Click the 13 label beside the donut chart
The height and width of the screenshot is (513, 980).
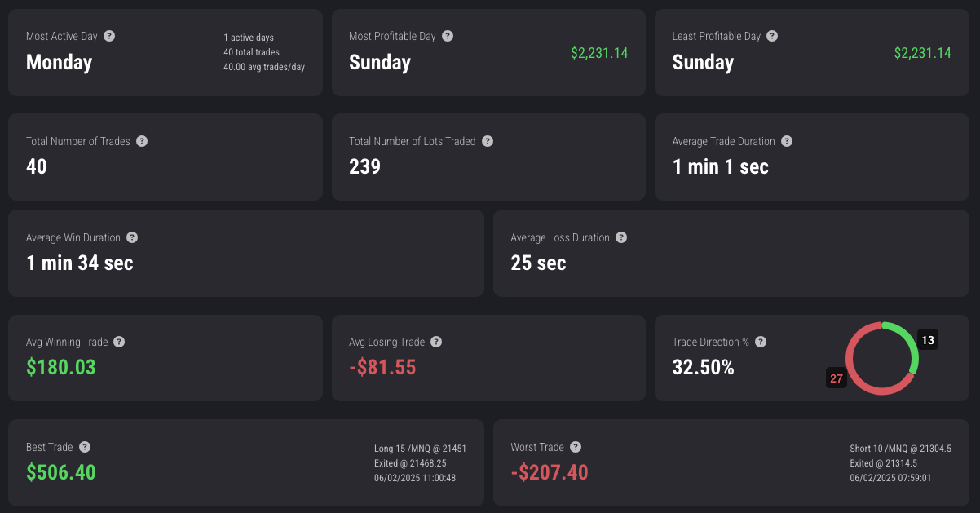click(x=928, y=339)
